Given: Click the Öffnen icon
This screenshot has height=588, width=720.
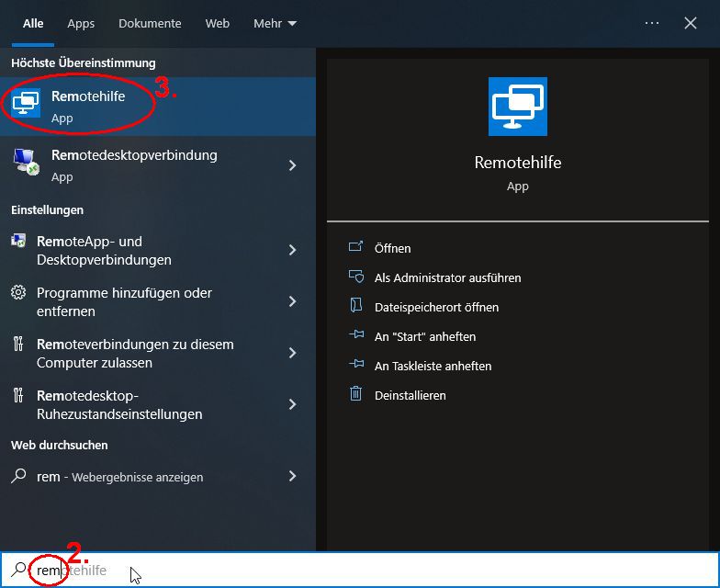Looking at the screenshot, I should (356, 246).
